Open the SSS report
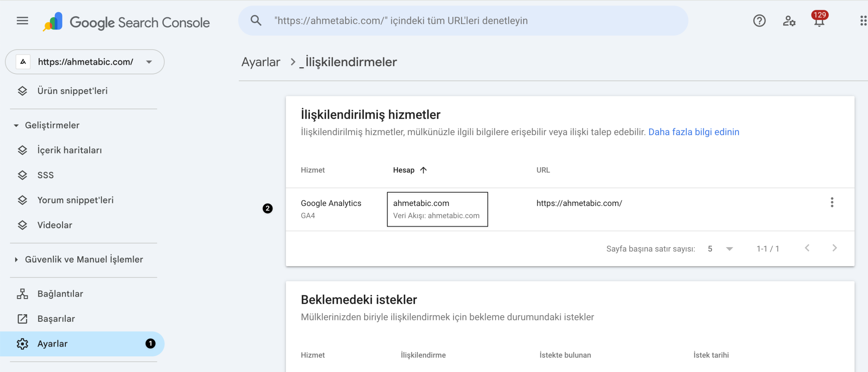Screen dimensions: 868x372 click(x=45, y=175)
